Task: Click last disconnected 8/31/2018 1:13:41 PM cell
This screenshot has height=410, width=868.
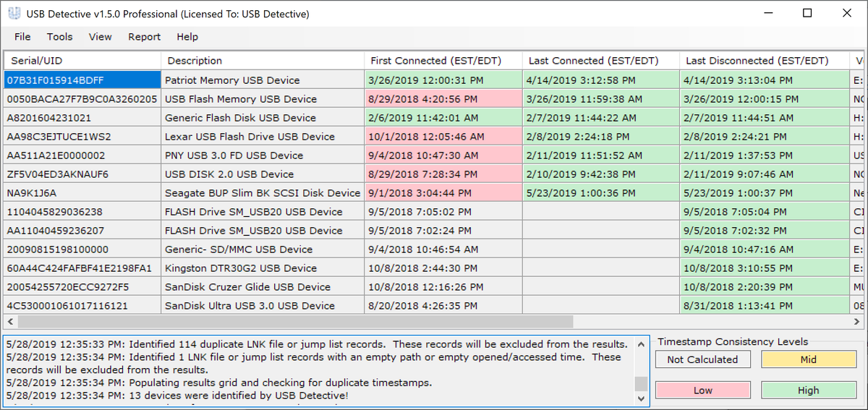Action: coord(765,306)
